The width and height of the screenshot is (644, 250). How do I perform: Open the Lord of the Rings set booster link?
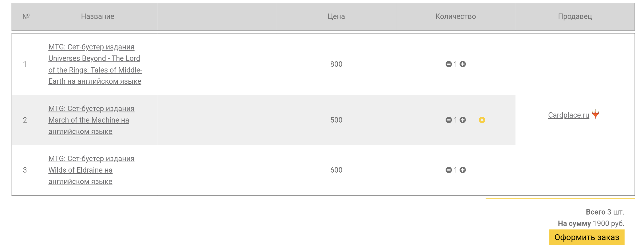pyautogui.click(x=95, y=64)
